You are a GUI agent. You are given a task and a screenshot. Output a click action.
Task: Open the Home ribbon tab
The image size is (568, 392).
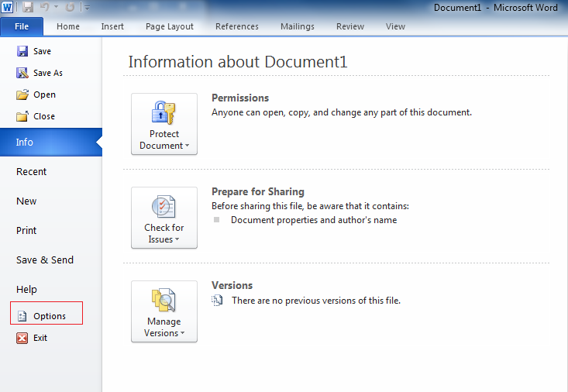[68, 26]
